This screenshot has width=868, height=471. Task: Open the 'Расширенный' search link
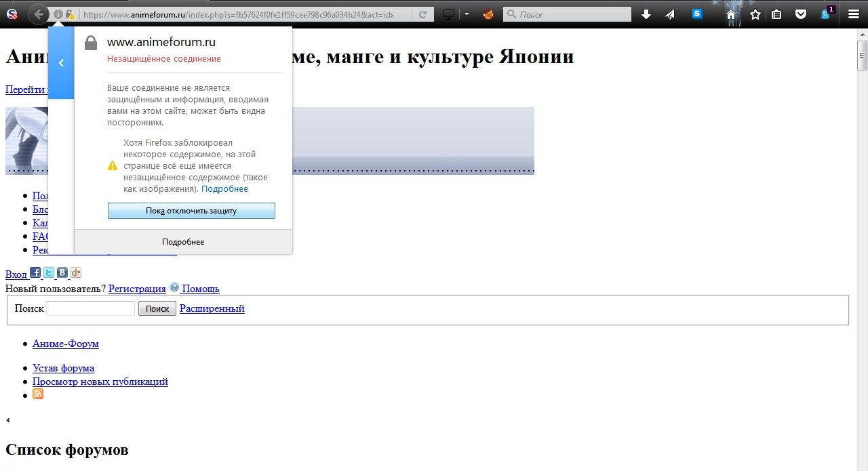tap(212, 308)
